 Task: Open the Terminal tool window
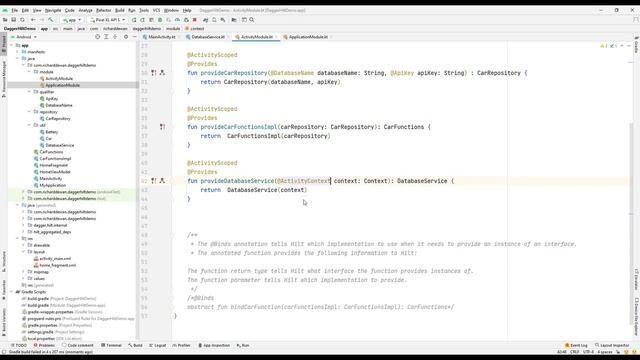(x=111, y=345)
